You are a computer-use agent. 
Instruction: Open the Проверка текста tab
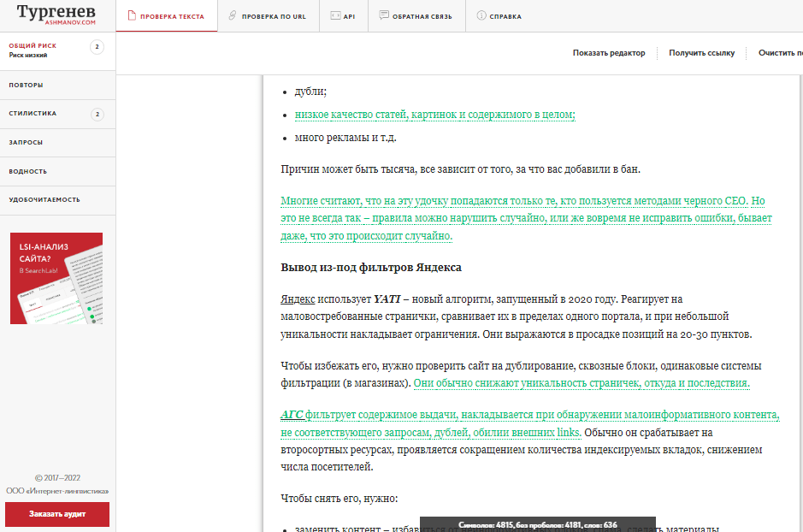point(167,16)
